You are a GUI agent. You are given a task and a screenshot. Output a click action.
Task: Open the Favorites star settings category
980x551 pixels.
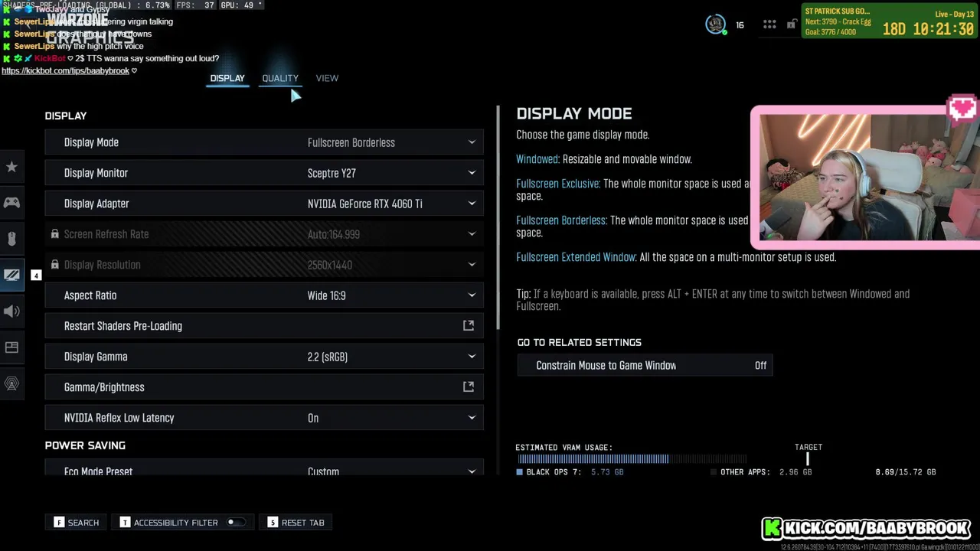11,167
